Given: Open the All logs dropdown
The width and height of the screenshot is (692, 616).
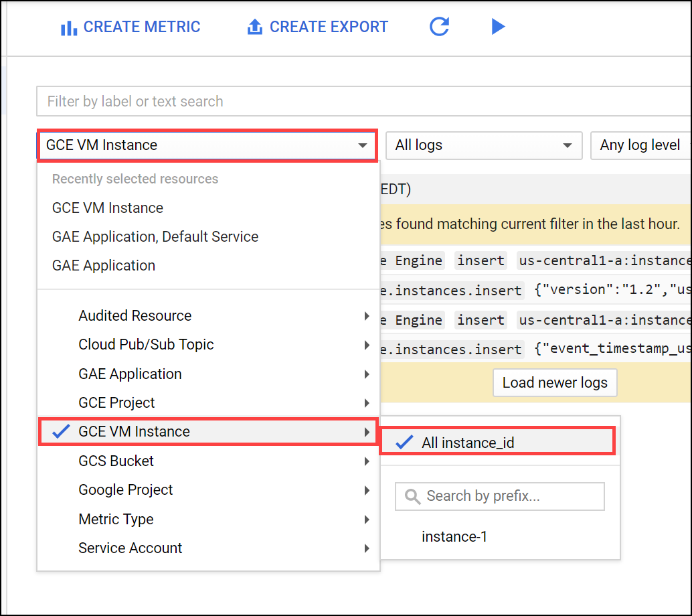Looking at the screenshot, I should [484, 145].
